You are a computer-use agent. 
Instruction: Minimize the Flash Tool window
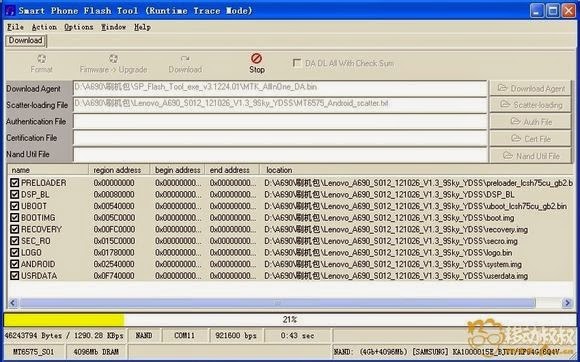tap(537, 11)
